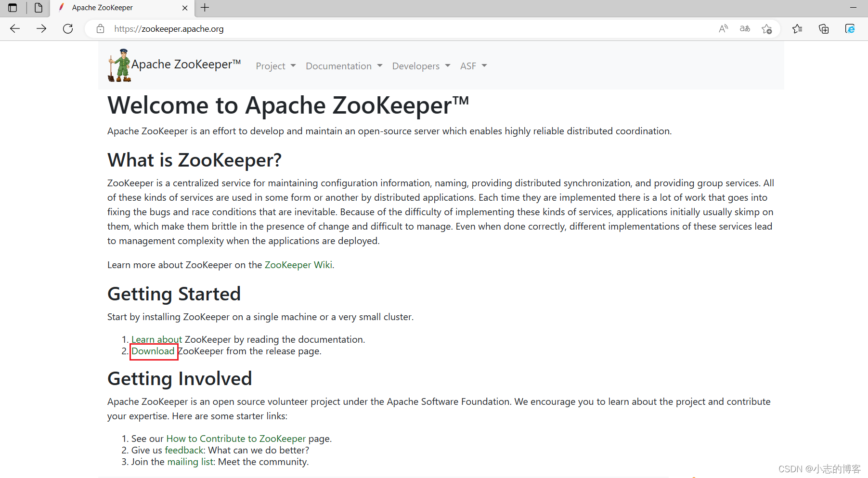This screenshot has height=478, width=868.
Task: Select the Apache ZooKeeper tab
Action: coord(102,7)
